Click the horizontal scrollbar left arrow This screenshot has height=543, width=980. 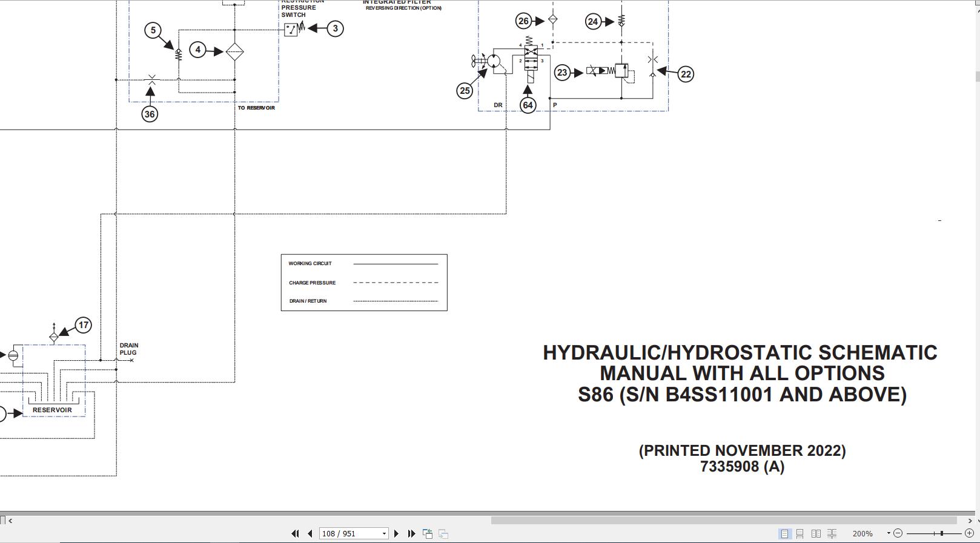coord(10,520)
